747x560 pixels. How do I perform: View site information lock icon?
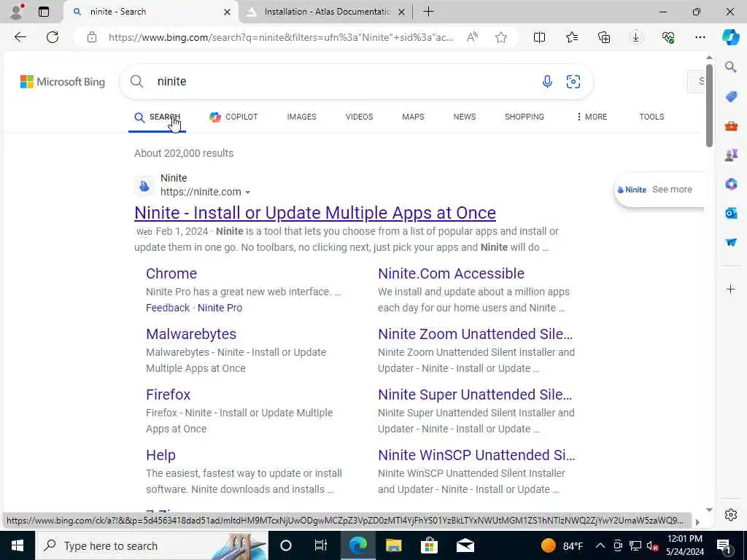(91, 37)
